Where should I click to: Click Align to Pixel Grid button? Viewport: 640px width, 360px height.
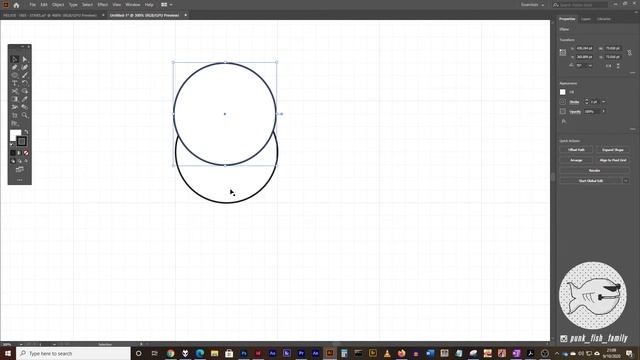[x=613, y=160]
